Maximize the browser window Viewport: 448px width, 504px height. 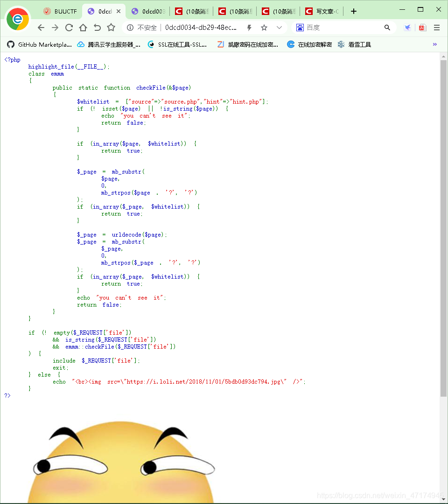(420, 10)
